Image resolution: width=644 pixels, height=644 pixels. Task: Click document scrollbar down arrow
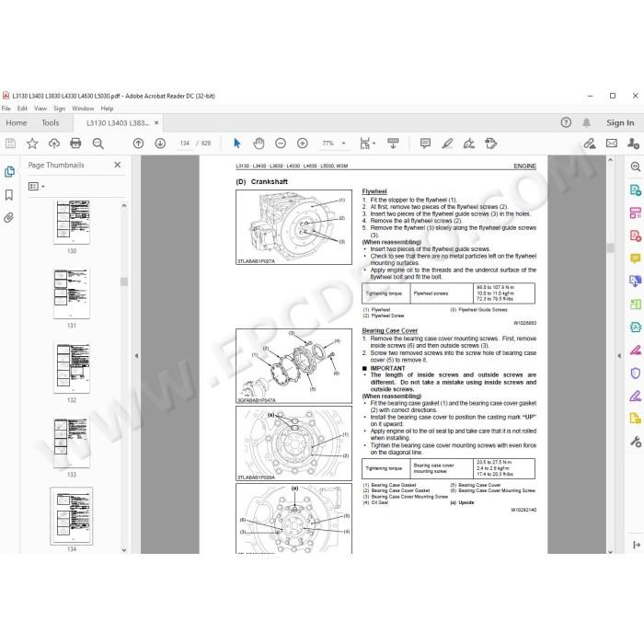(x=610, y=552)
